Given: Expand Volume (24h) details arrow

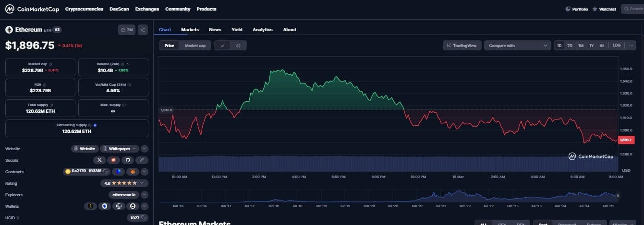Looking at the screenshot, I should pos(128,64).
